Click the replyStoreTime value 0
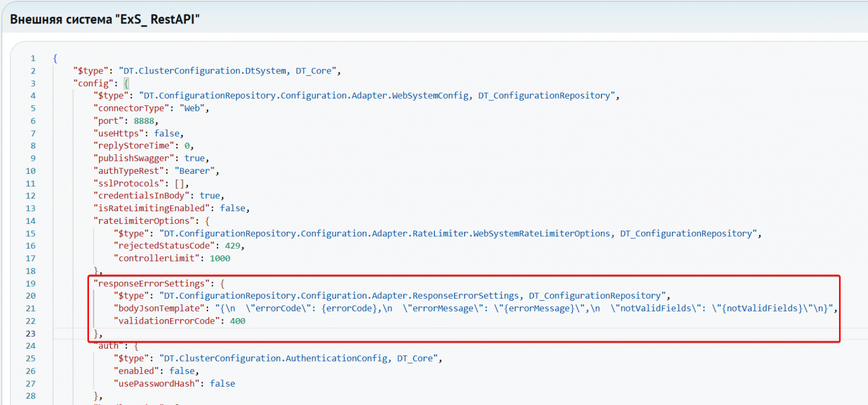 click(x=187, y=145)
